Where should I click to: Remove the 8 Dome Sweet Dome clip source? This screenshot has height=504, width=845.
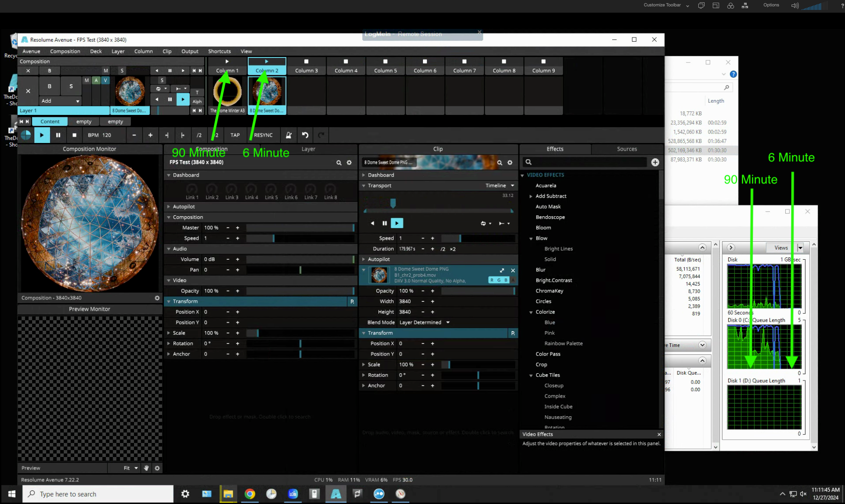[x=513, y=270]
